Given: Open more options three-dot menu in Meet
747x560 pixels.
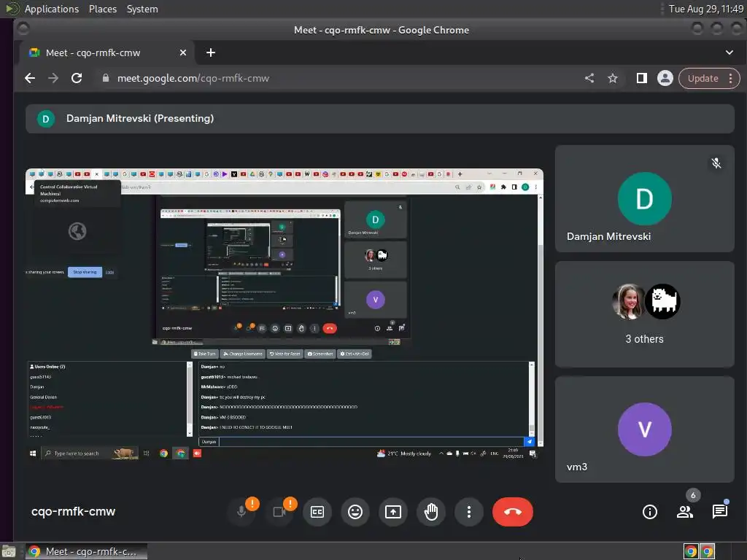Looking at the screenshot, I should (x=469, y=512).
